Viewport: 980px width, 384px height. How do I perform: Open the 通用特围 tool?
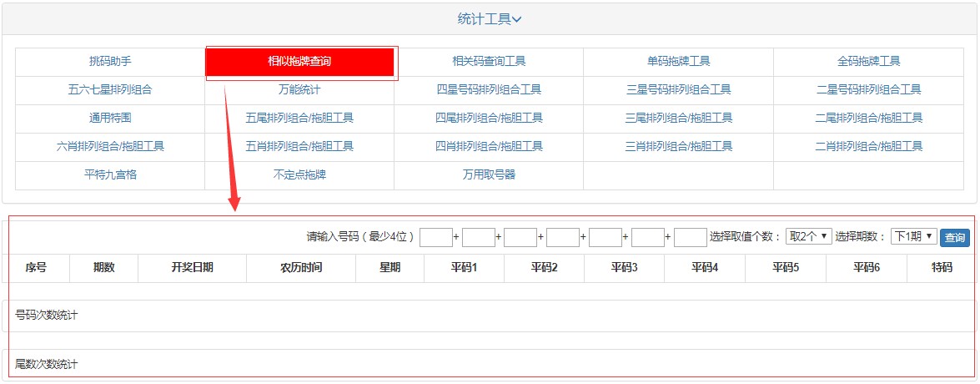pos(110,118)
